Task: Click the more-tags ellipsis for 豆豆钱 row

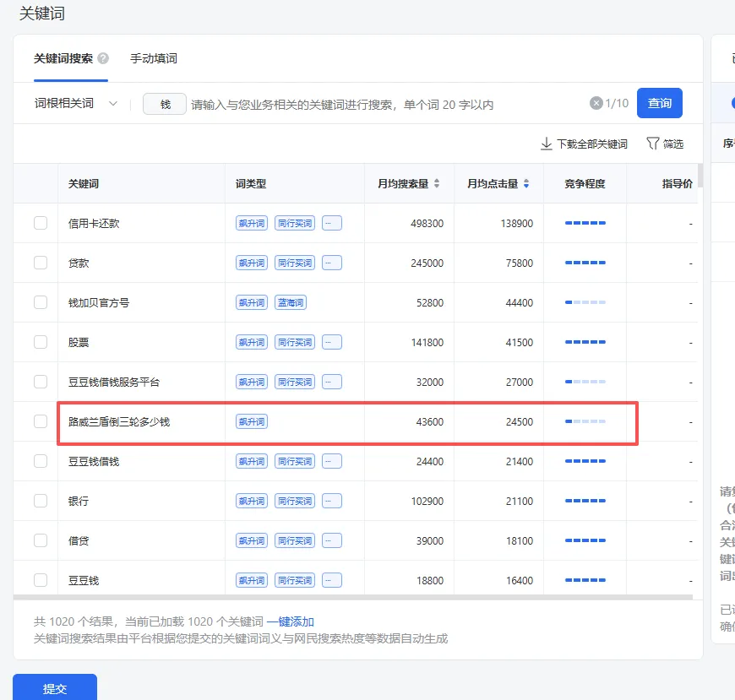Action: coord(332,580)
